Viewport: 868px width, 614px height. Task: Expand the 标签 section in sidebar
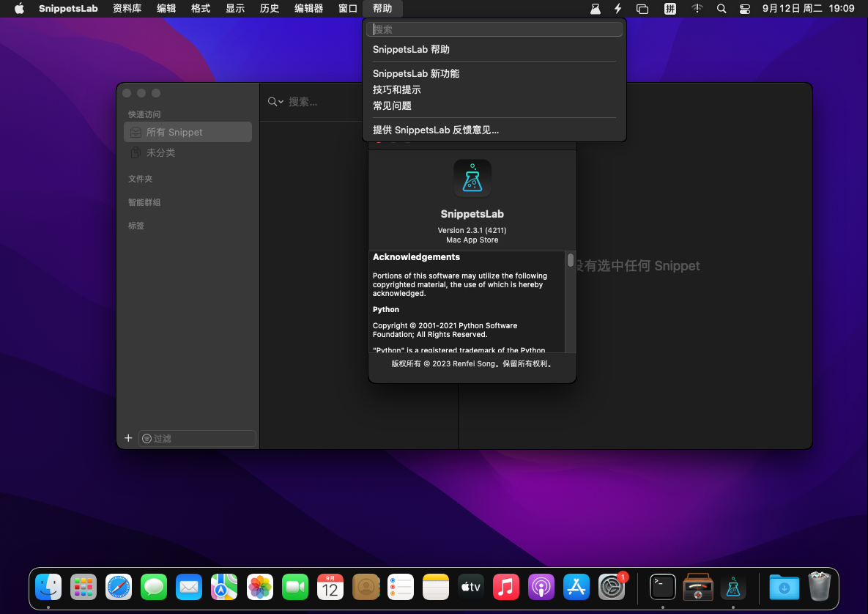[x=136, y=226]
